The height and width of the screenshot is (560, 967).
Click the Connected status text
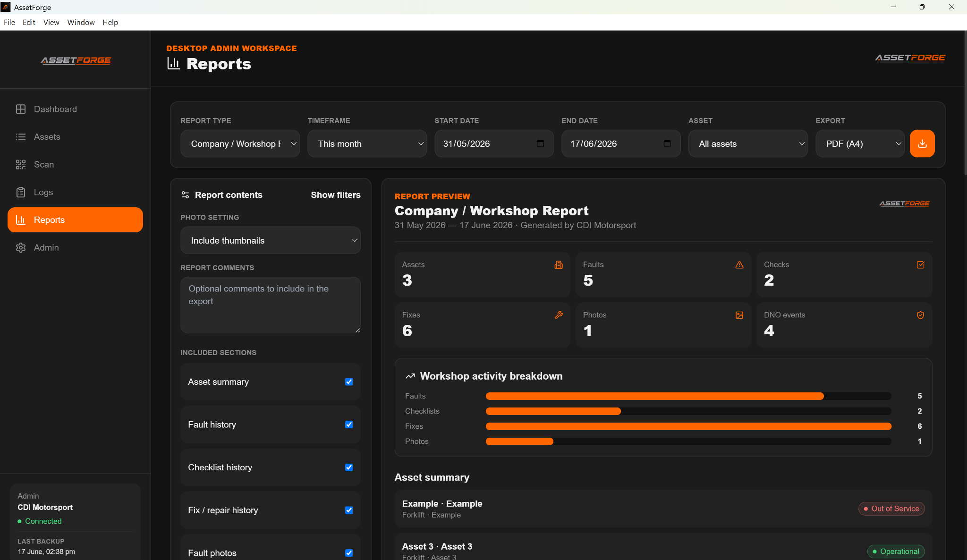[43, 521]
